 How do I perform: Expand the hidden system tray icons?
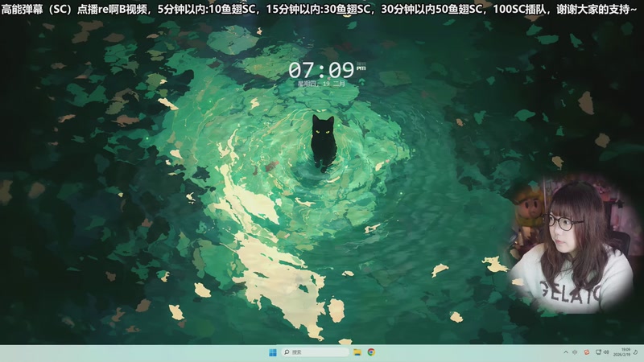click(x=566, y=352)
